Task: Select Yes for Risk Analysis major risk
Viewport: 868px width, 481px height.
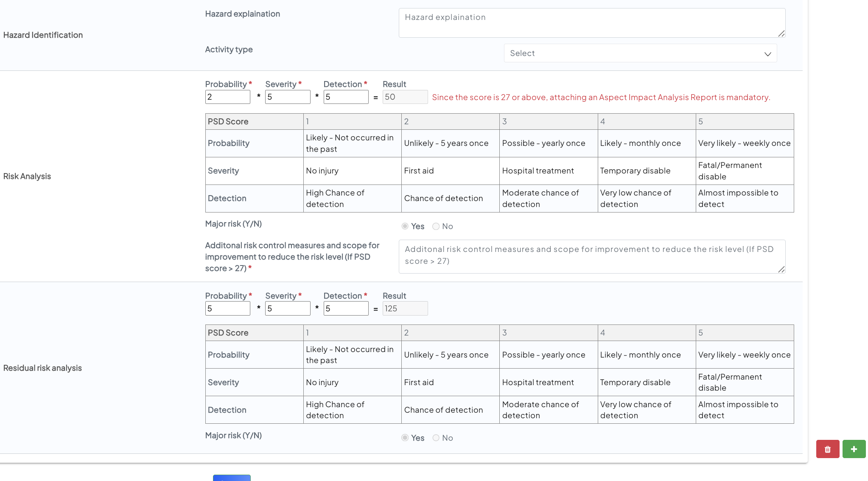Action: point(405,227)
